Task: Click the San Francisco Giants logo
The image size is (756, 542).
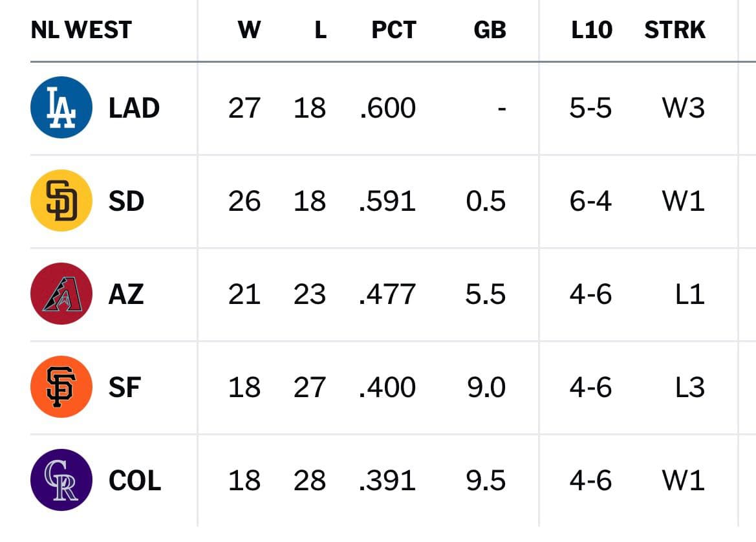Action: coord(61,386)
